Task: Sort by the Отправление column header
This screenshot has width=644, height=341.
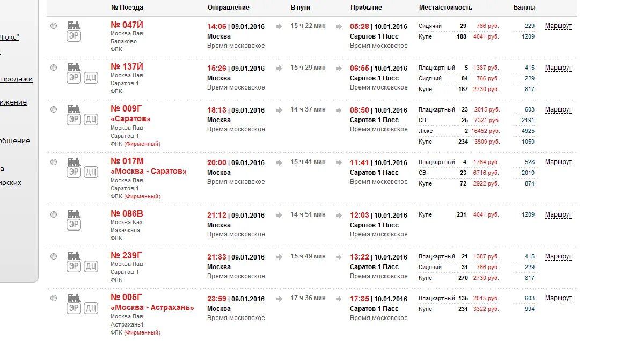Action: [x=229, y=8]
